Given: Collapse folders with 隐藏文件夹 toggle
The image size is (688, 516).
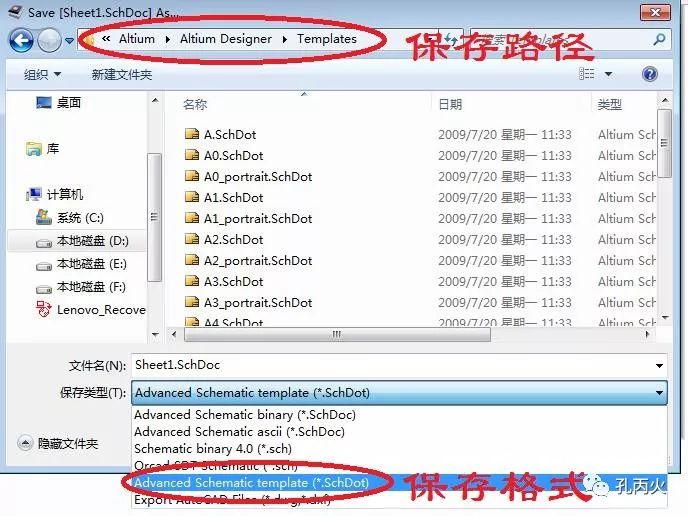Looking at the screenshot, I should click(58, 443).
